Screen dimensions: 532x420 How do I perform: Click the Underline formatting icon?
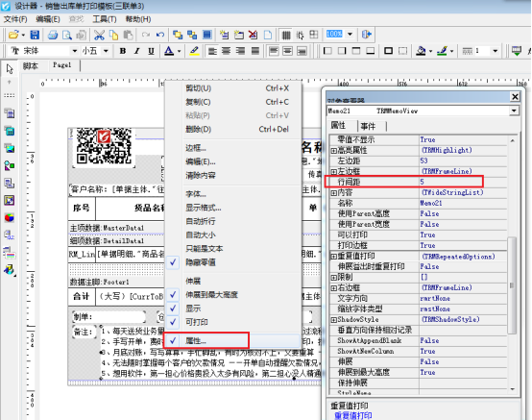(151, 51)
